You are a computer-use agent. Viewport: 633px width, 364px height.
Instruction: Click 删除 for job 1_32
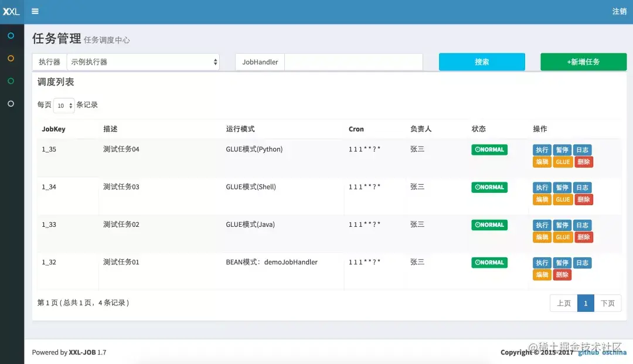562,275
